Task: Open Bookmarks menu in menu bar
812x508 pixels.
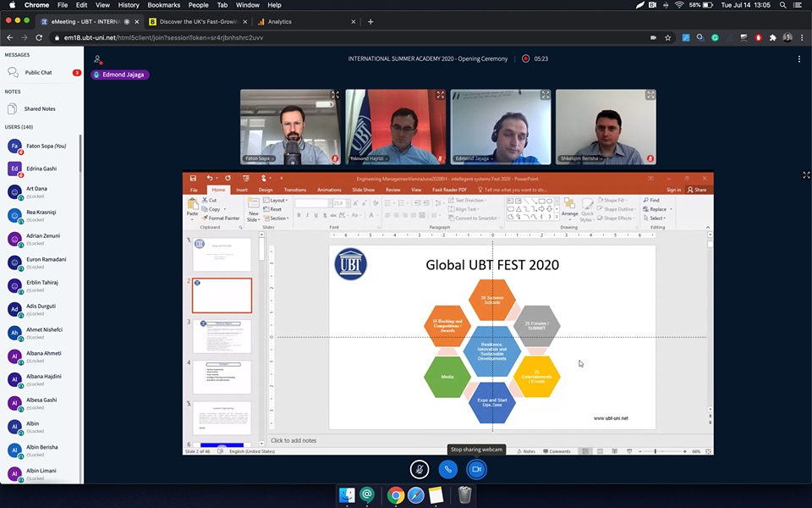Action: [163, 5]
